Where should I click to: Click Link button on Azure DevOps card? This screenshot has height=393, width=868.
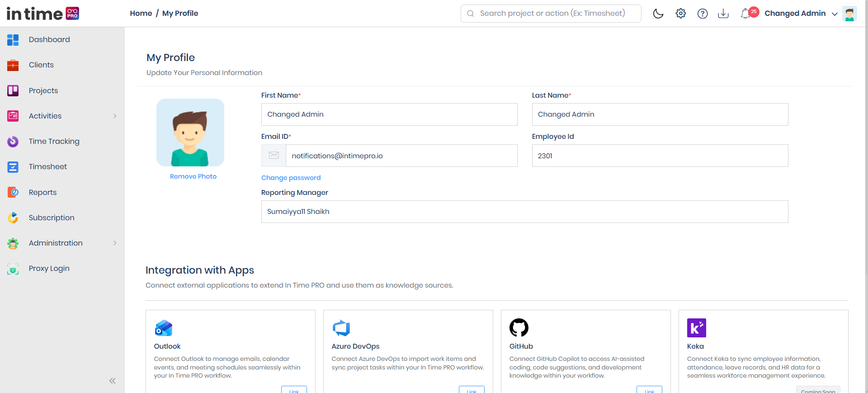472,390
